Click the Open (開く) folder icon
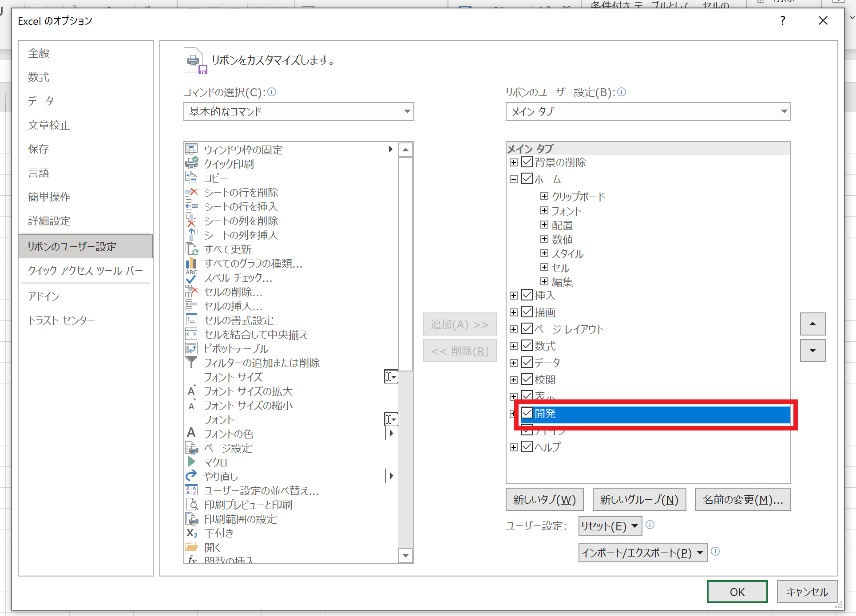The height and width of the screenshot is (616, 856). 191,547
